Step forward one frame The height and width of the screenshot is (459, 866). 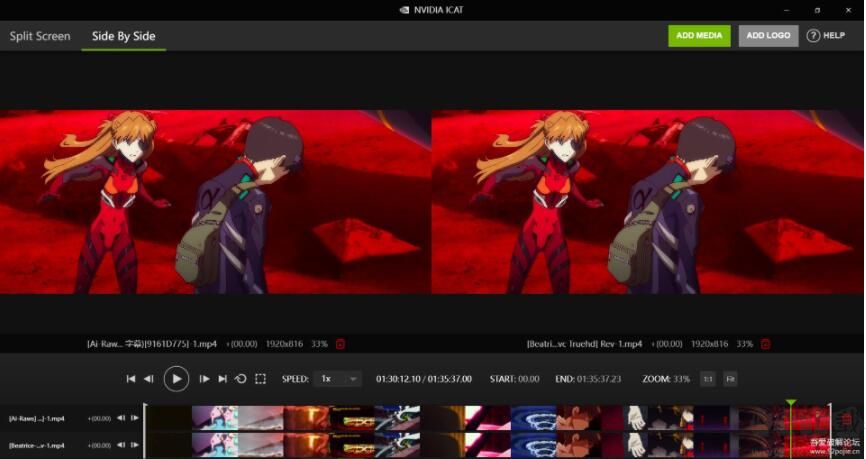click(x=204, y=379)
